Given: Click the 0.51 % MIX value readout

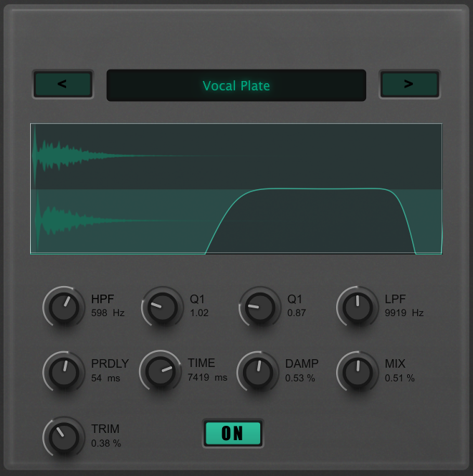Looking at the screenshot, I should (x=399, y=379).
